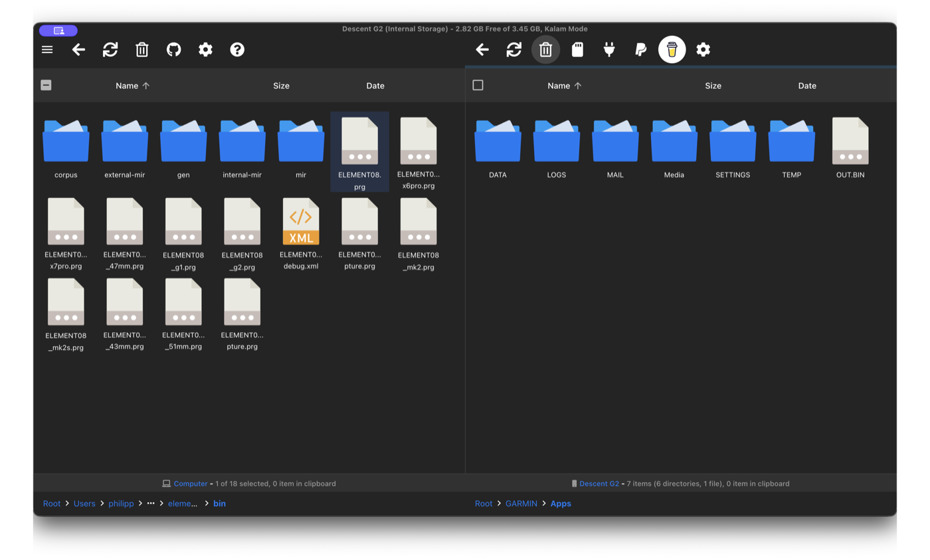Select the ELEMENT08_g2.prg file
The width and height of the screenshot is (930, 560).
(x=242, y=233)
